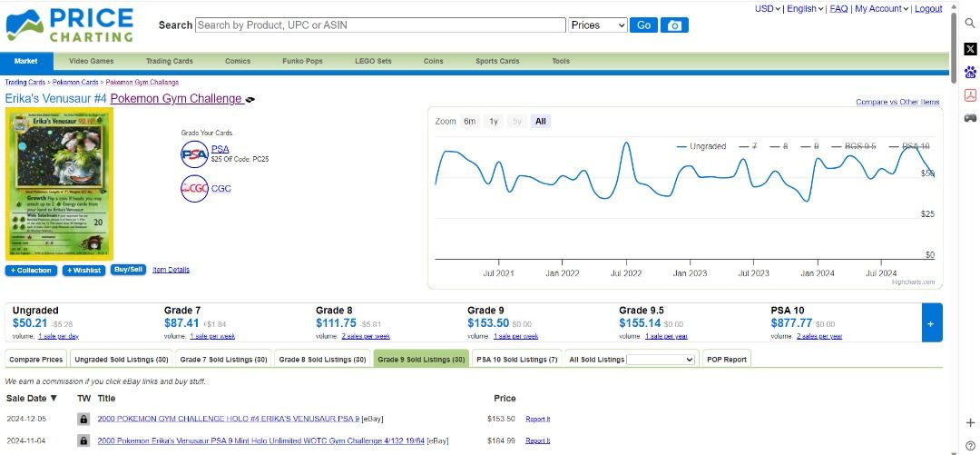Open Pokemon Cards breadcrumb link

[x=75, y=82]
